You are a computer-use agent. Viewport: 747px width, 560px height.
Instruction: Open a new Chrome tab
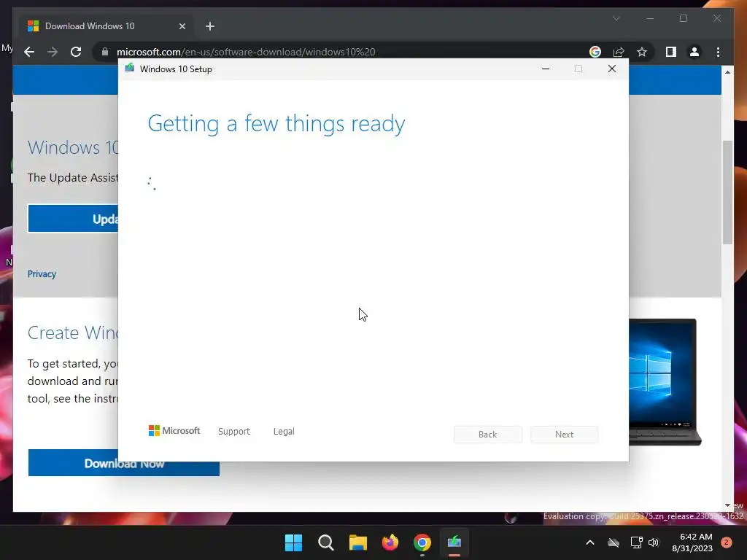coord(209,26)
